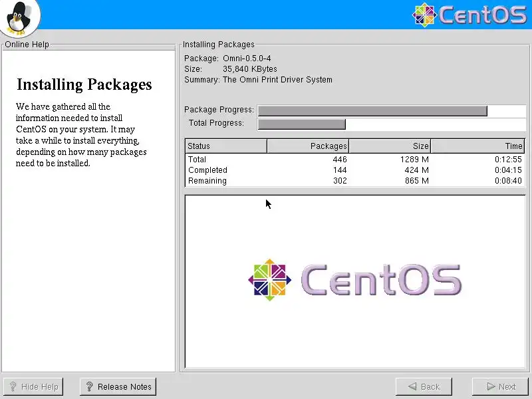The image size is (532, 399).
Task: Click the Remaining row label
Action: [207, 180]
